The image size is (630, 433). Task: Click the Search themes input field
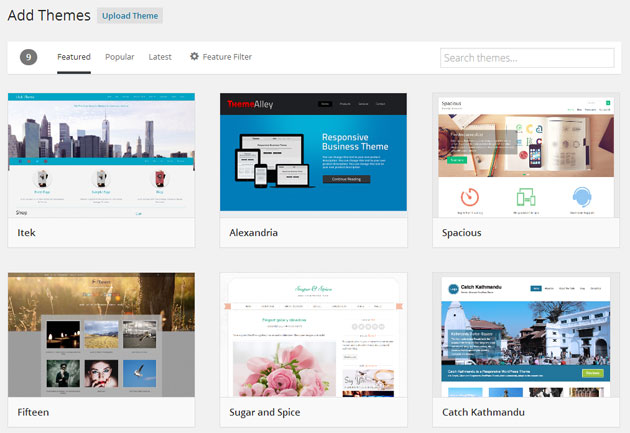click(527, 58)
